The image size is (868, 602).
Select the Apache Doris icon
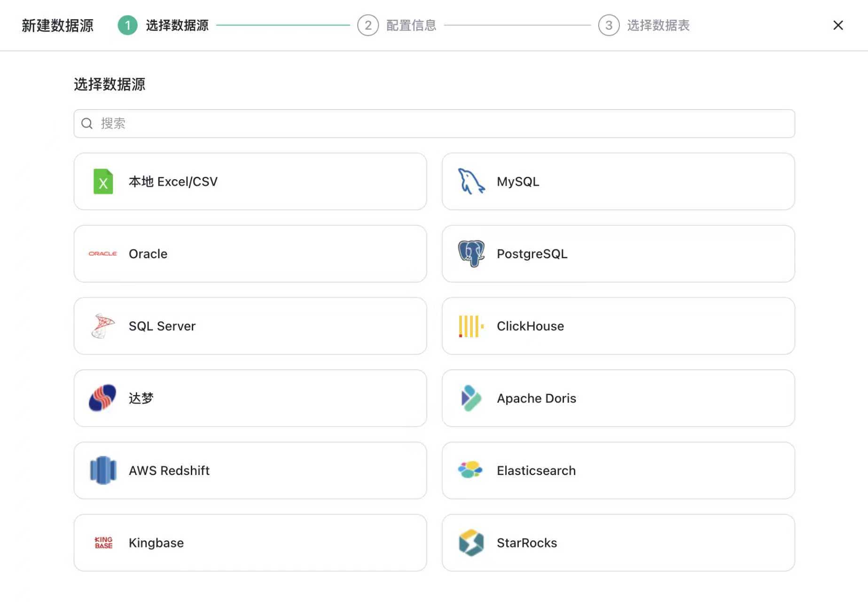[x=470, y=398]
